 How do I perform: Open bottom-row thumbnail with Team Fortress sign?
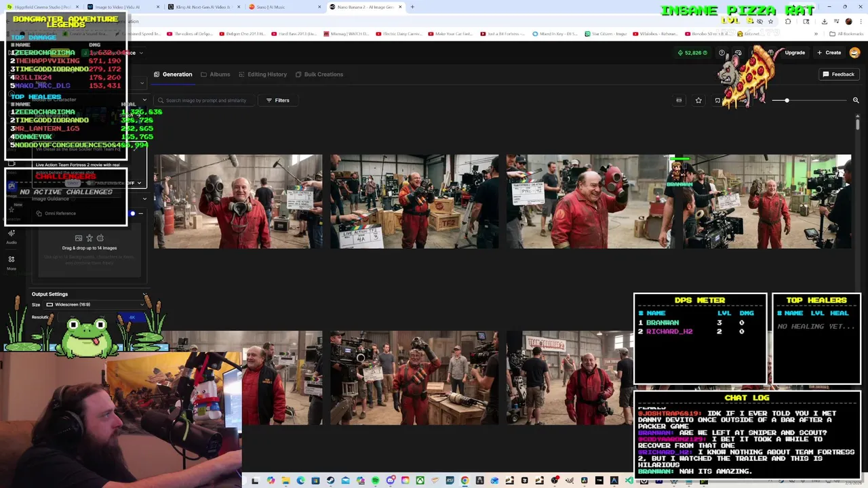570,378
